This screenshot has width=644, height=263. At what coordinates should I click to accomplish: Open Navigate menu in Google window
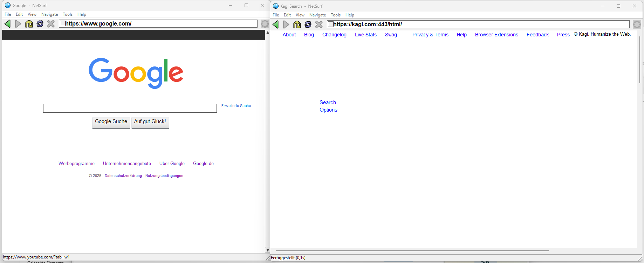coord(49,14)
